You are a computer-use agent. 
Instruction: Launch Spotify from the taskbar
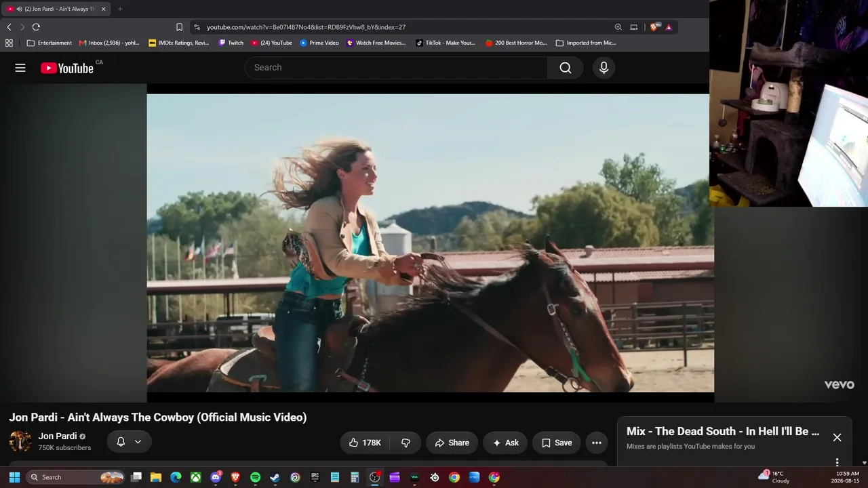(x=255, y=477)
